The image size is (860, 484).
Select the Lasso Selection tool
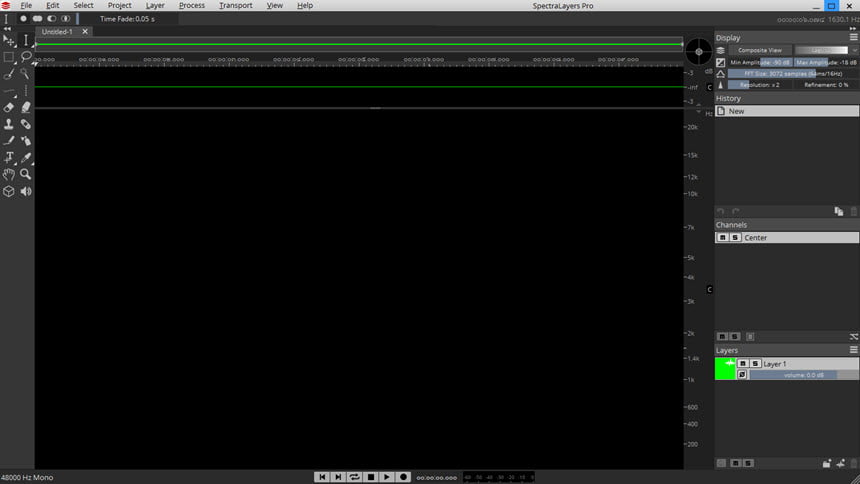(x=26, y=57)
